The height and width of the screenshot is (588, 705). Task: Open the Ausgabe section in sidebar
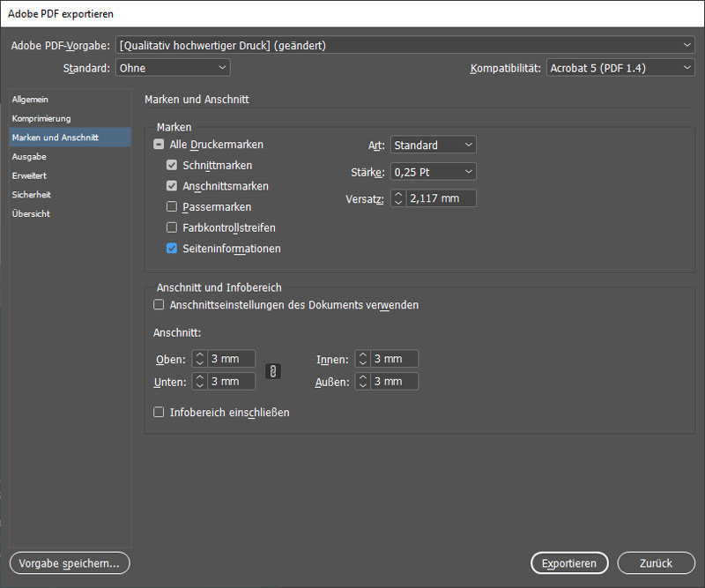point(29,156)
